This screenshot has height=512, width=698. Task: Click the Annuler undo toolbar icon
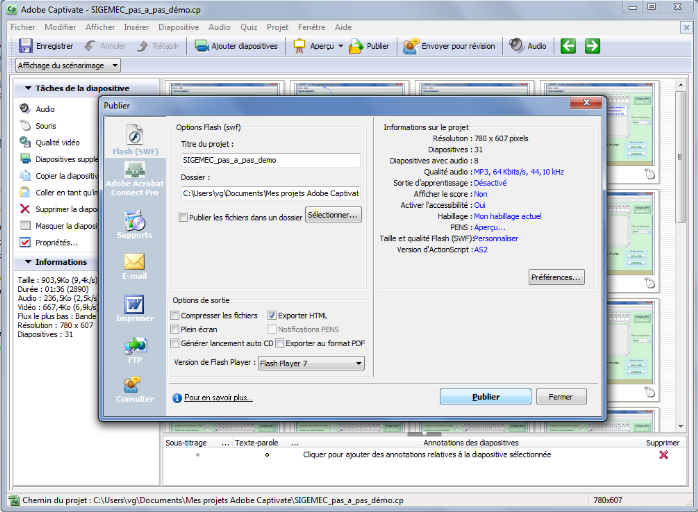click(90, 46)
